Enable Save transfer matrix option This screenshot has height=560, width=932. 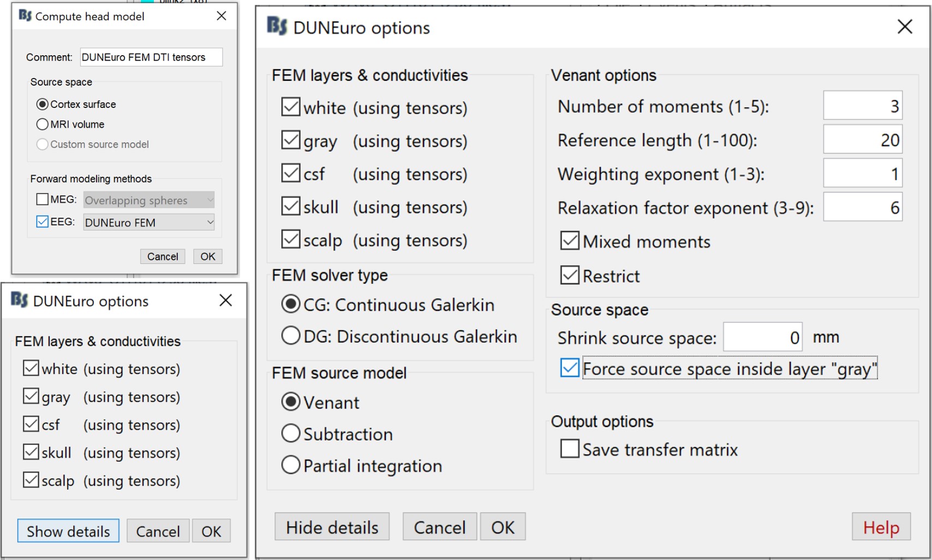(x=570, y=449)
